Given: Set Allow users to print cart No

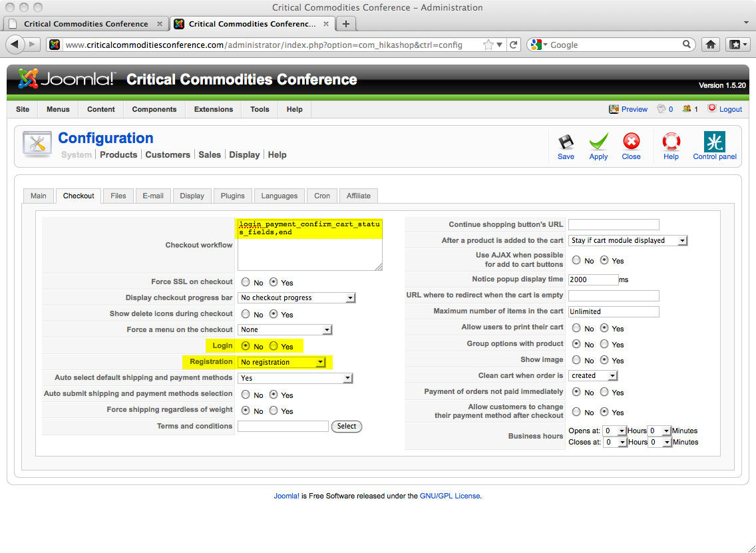Looking at the screenshot, I should coord(576,328).
